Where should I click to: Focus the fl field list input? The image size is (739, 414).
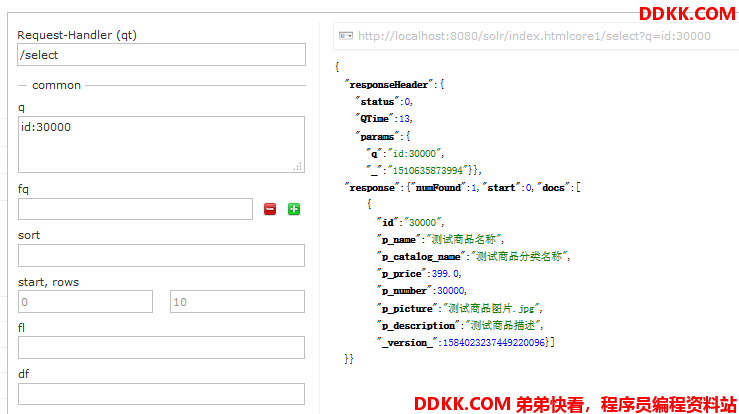(x=162, y=348)
